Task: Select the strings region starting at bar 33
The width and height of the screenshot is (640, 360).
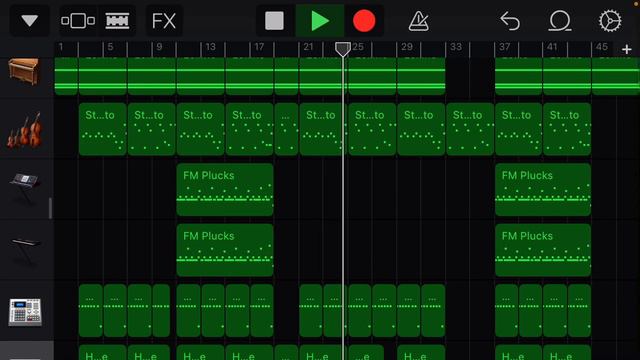Action: 470,129
